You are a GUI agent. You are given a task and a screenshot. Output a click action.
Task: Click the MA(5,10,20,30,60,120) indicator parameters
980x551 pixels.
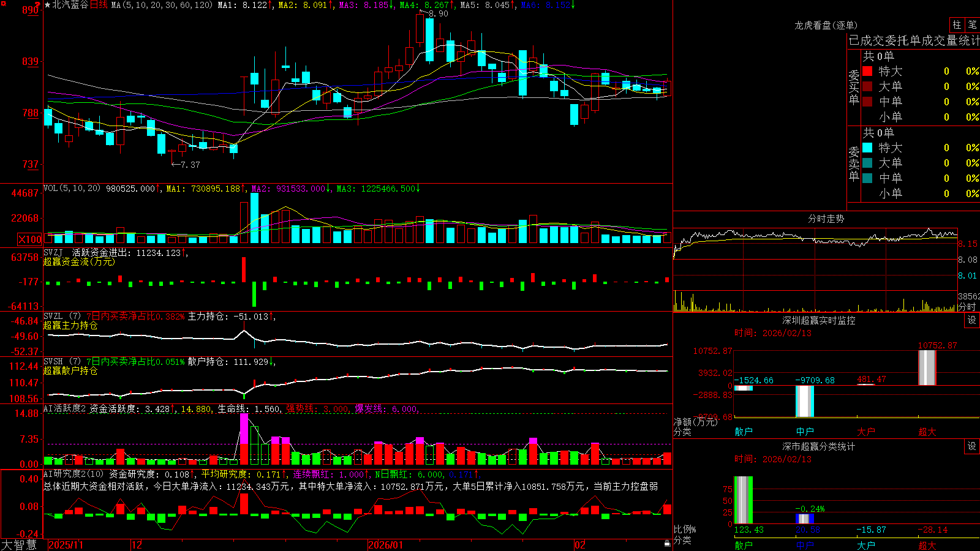tap(162, 5)
